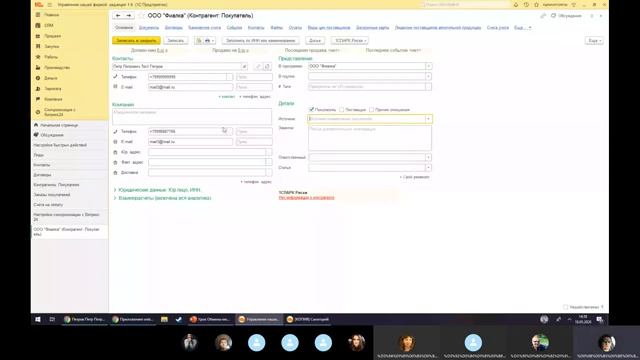Image resolution: width=640 pixels, height=360 pixels.
Task: Get link icon near Обсуждение
Action: tap(543, 16)
